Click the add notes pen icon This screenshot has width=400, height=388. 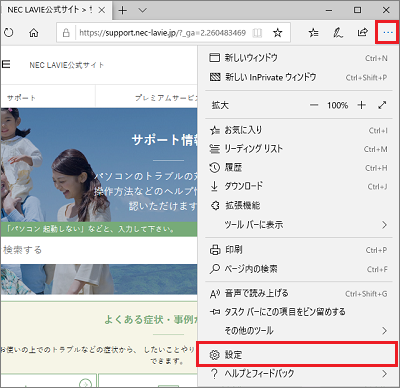pos(338,33)
